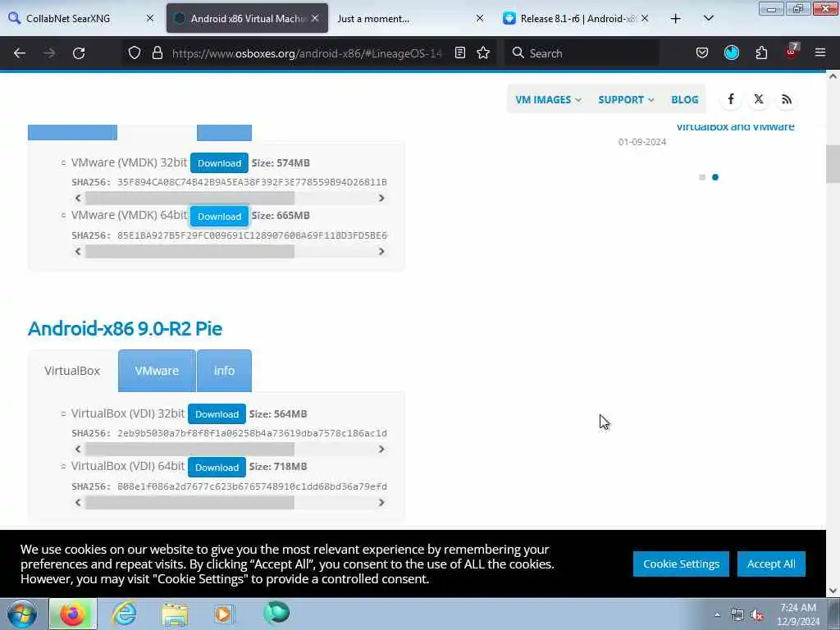This screenshot has height=630, width=840.
Task: Open the Firefox hamburger menu
Action: click(x=820, y=53)
